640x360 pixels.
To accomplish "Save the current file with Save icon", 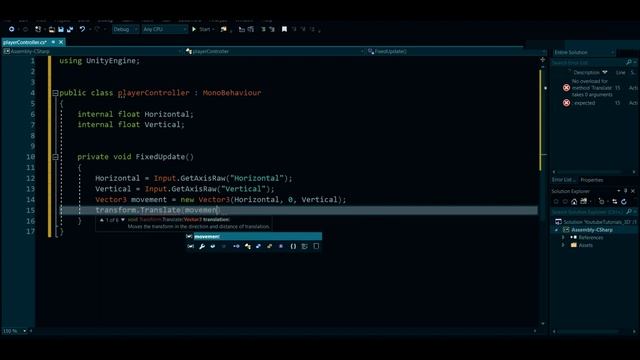I will point(61,29).
